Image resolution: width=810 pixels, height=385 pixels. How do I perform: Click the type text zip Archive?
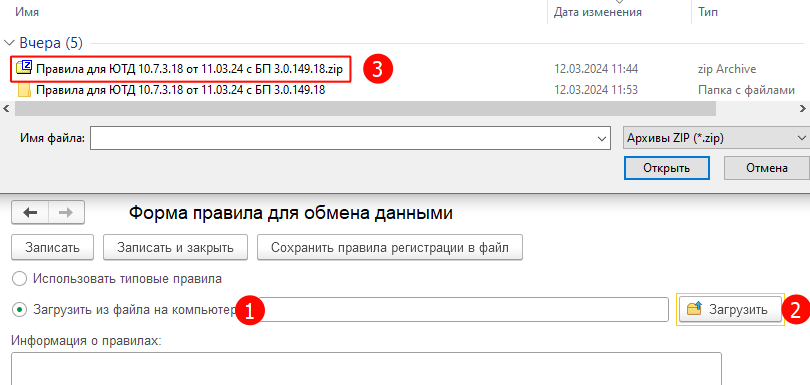727,68
